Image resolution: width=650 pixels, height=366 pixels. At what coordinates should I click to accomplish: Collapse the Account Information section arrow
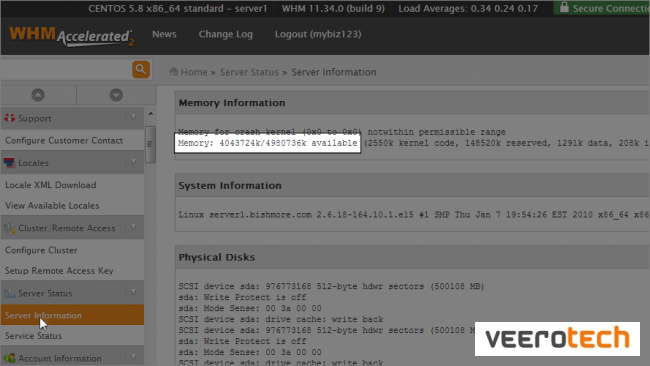click(x=133, y=357)
